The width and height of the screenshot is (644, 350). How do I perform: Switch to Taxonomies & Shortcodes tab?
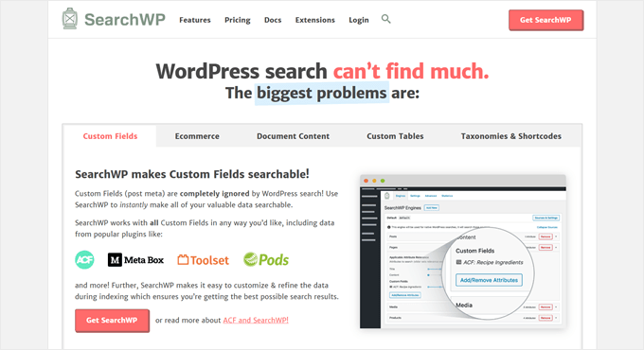point(510,136)
